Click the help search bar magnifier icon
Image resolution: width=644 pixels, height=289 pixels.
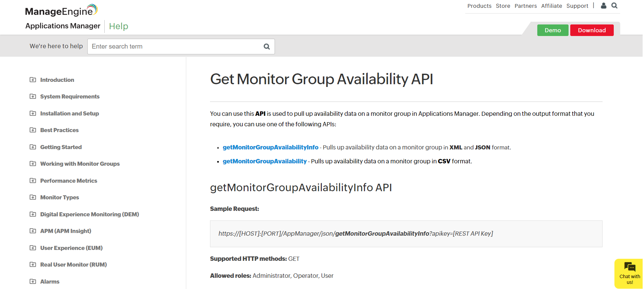(x=267, y=47)
